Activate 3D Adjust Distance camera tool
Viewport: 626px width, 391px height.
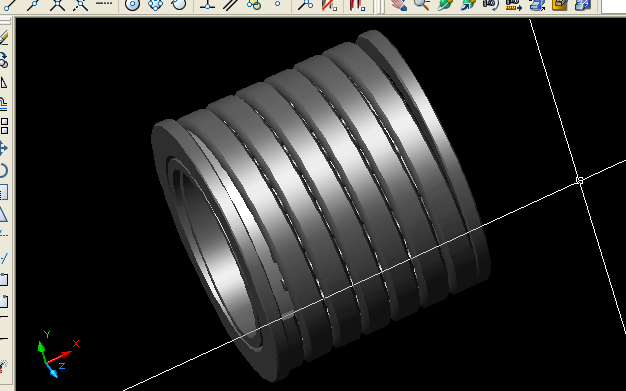pos(514,5)
